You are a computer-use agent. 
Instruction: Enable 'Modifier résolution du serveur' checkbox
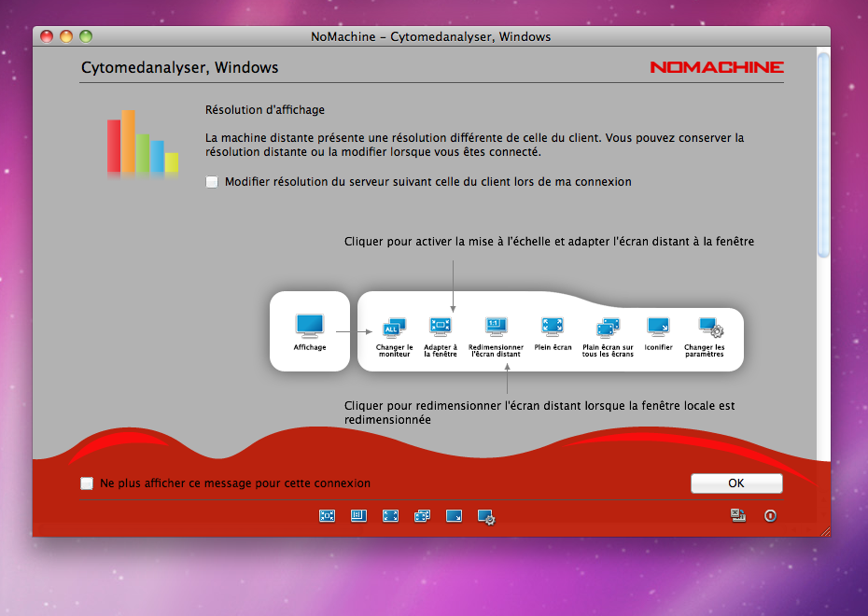click(212, 182)
